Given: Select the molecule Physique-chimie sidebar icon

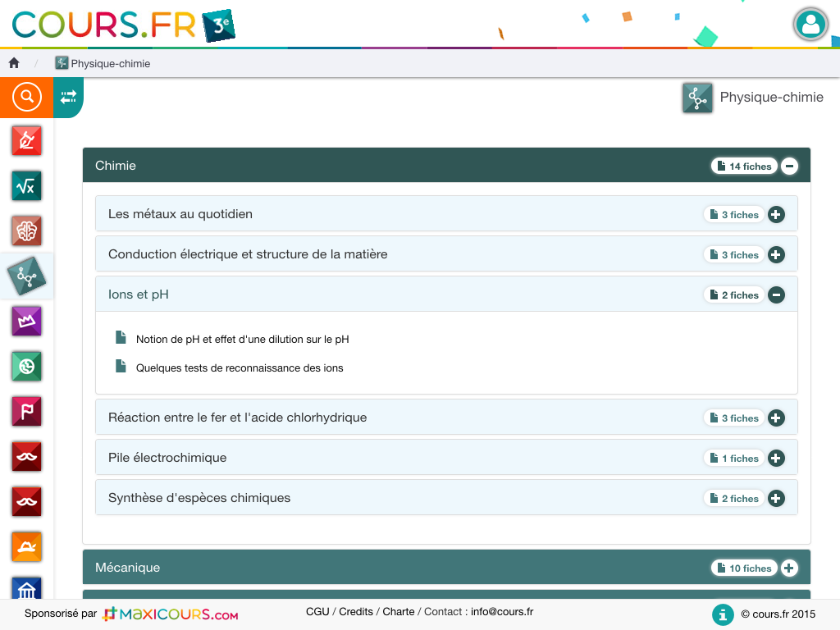Looking at the screenshot, I should (27, 276).
